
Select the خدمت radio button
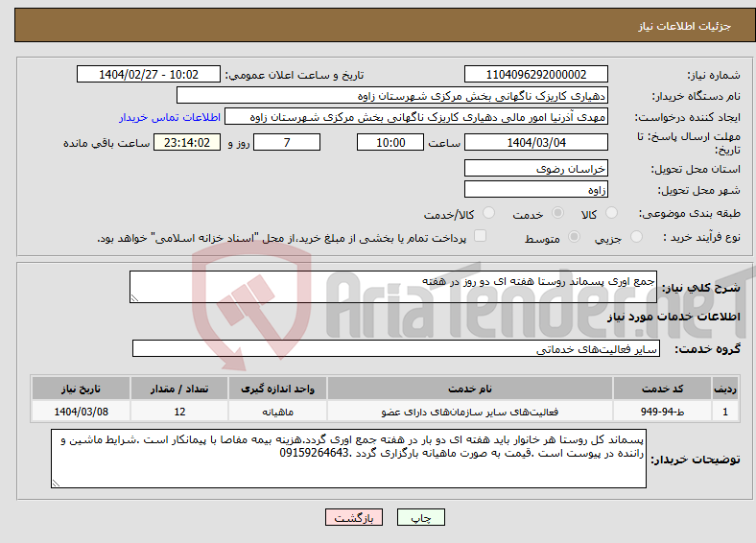click(x=557, y=213)
